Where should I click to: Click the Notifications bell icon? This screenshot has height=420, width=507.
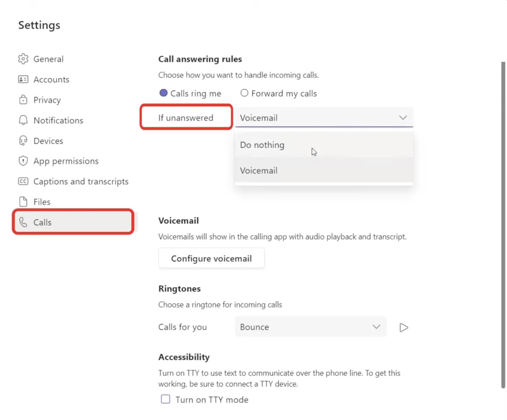tap(23, 120)
